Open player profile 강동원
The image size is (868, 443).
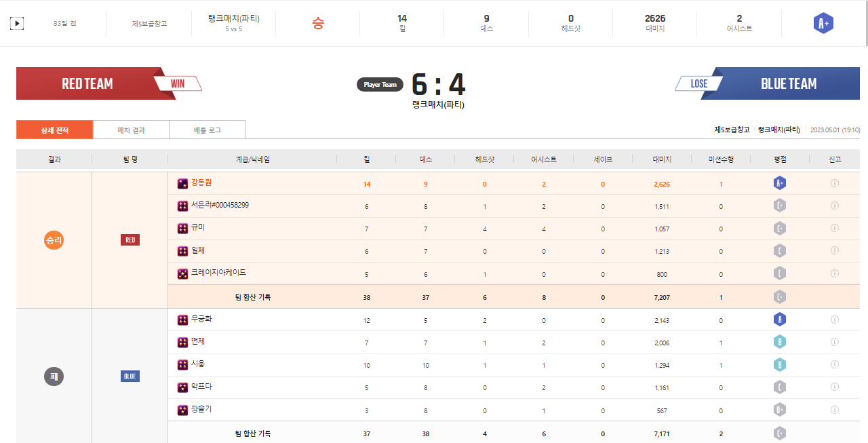201,182
